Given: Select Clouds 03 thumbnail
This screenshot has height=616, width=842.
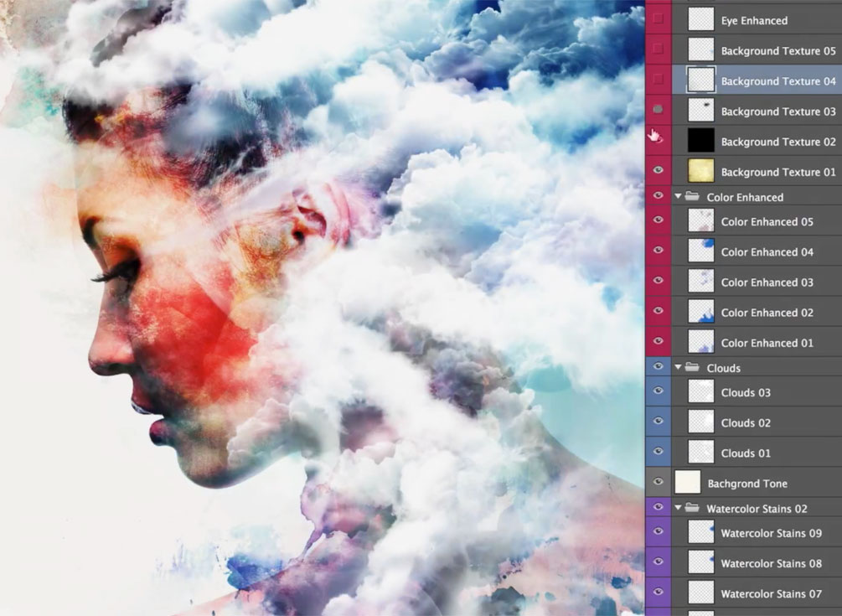Looking at the screenshot, I should (x=701, y=391).
